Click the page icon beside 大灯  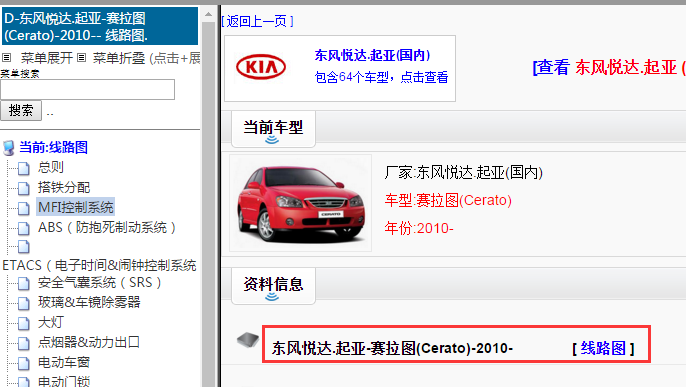[24, 323]
